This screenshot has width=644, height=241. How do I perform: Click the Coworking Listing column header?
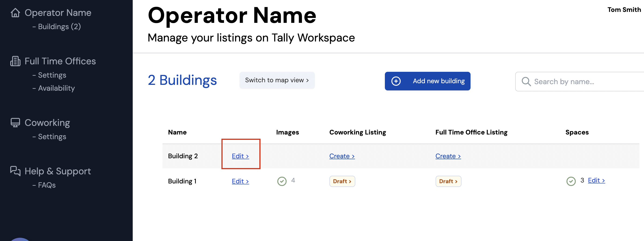pos(358,132)
